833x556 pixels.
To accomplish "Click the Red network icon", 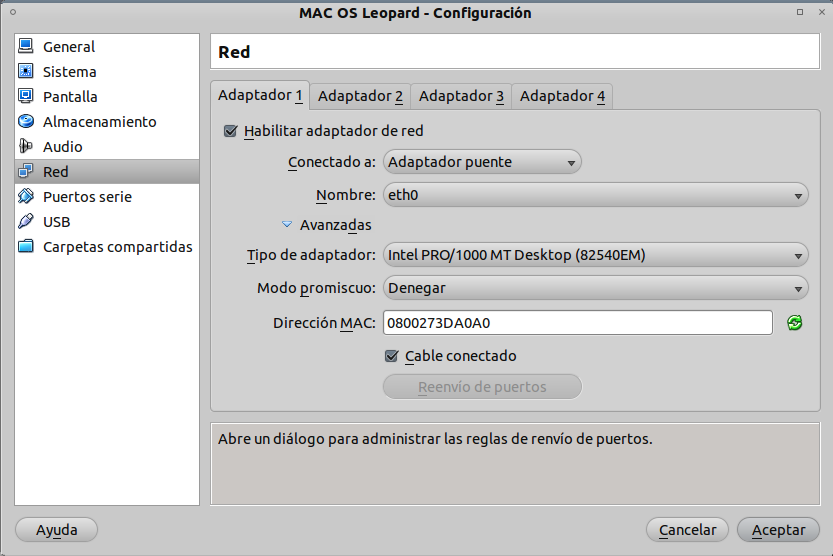I will pyautogui.click(x=26, y=171).
